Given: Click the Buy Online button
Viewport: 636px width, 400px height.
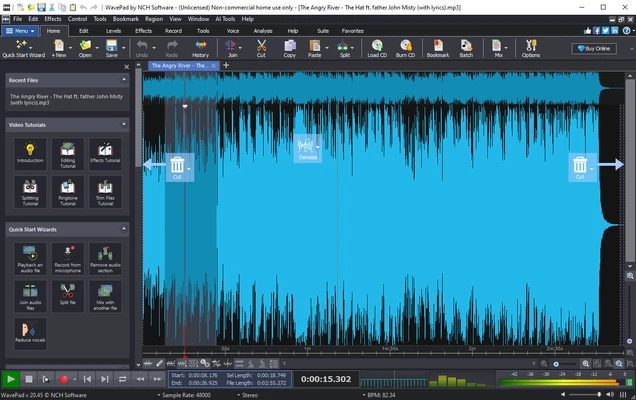Looking at the screenshot, I should point(594,48).
